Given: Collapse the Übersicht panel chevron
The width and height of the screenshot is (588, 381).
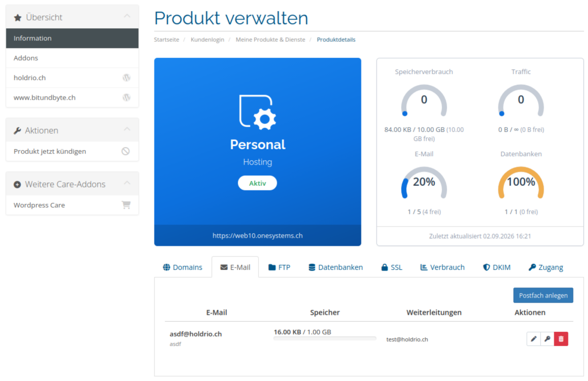Looking at the screenshot, I should 127,16.
